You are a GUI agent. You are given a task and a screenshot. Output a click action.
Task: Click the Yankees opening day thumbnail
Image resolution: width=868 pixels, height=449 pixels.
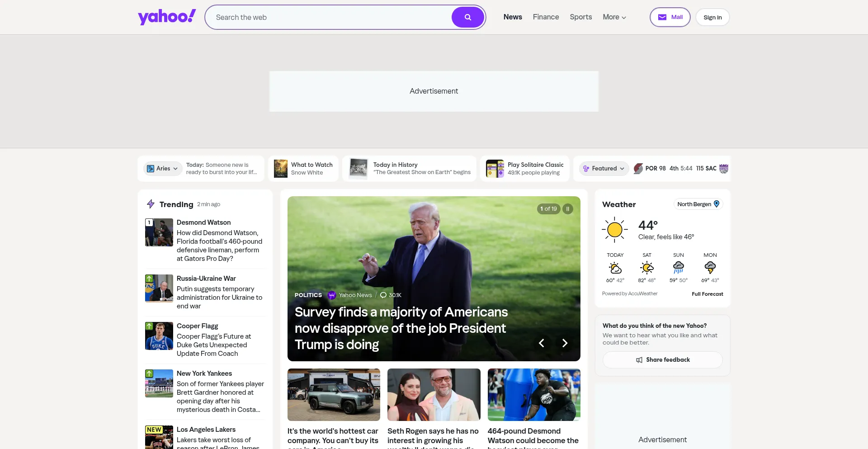pos(159,383)
